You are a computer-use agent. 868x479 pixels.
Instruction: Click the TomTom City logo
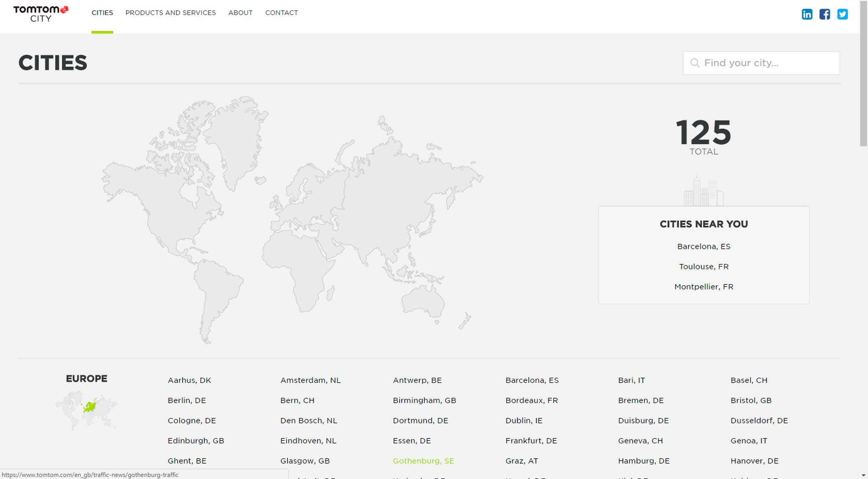41,14
